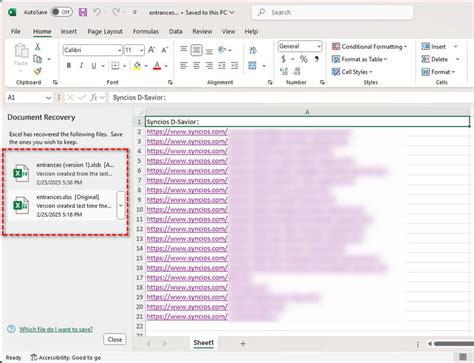Click the New Sheet plus button
Image resolution: width=474 pixels, height=363 pixels.
243,343
